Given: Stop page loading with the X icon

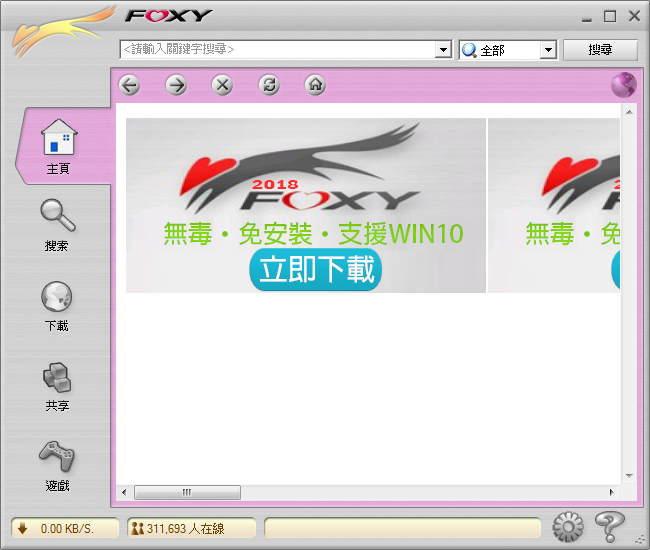Looking at the screenshot, I should (x=223, y=85).
